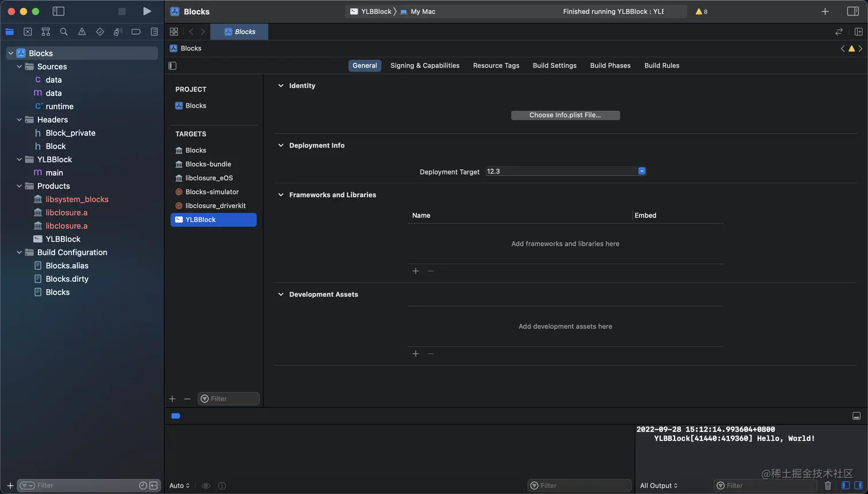Click Choose Info.plist File button

click(x=565, y=115)
